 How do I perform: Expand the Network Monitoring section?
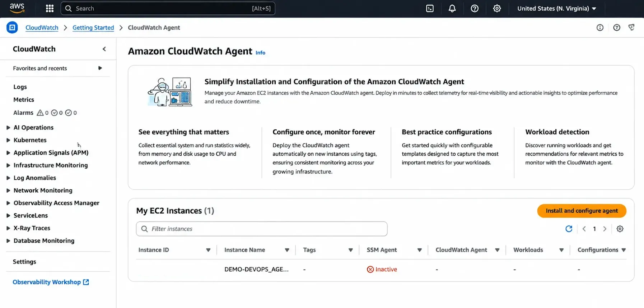[8, 190]
